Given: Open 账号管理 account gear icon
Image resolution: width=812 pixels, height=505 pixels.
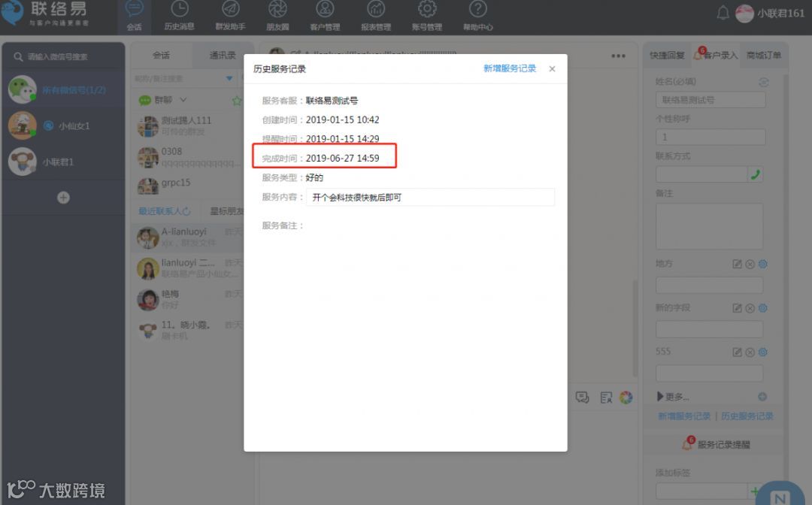Looking at the screenshot, I should tap(427, 9).
